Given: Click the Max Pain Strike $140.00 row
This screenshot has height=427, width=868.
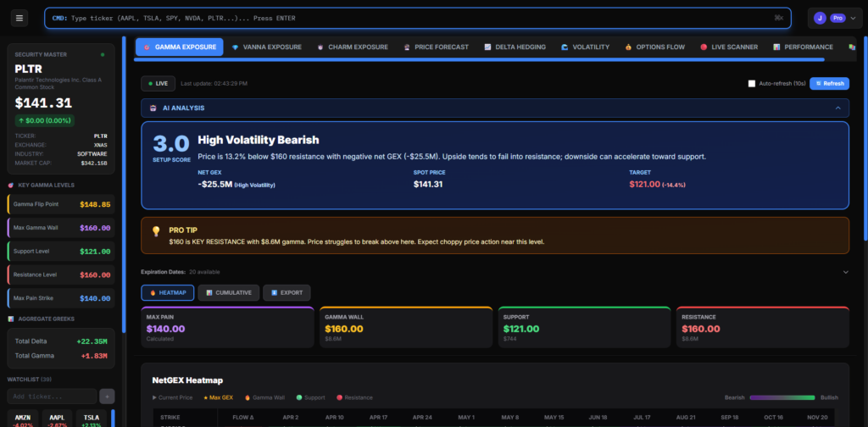Looking at the screenshot, I should coord(61,298).
